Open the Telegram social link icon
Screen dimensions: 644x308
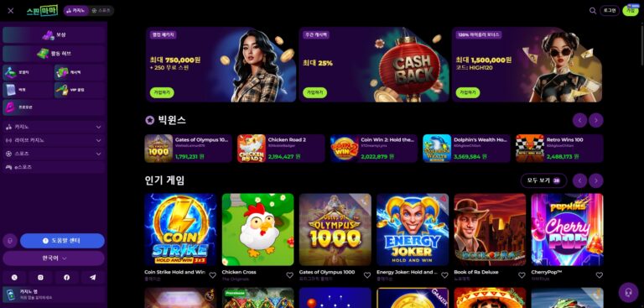click(93, 278)
